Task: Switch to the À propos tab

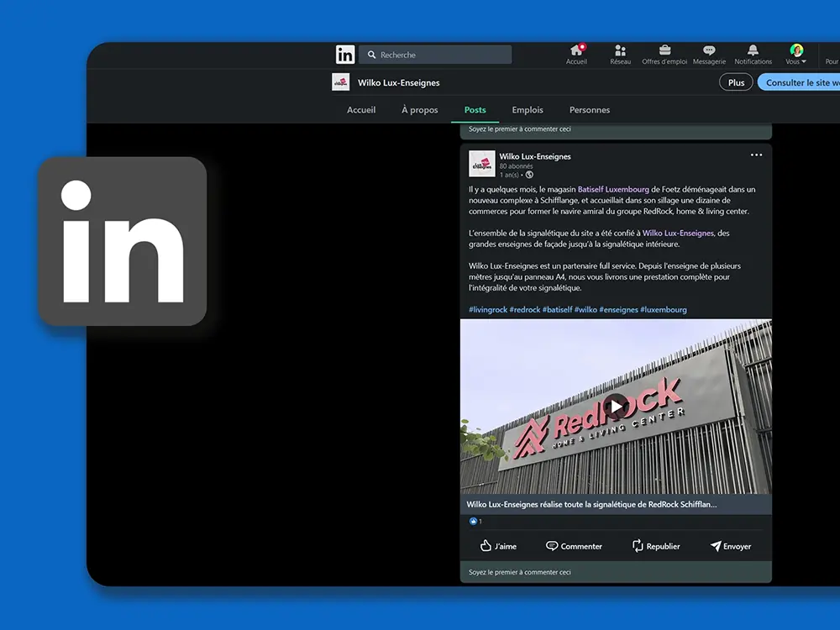Action: click(x=419, y=110)
